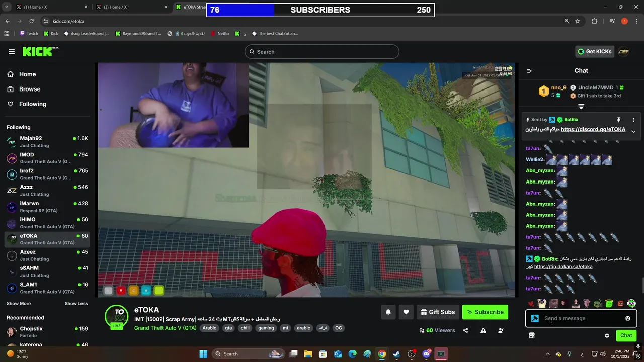Click Show More in Following list
This screenshot has width=644, height=362.
pos(19,303)
